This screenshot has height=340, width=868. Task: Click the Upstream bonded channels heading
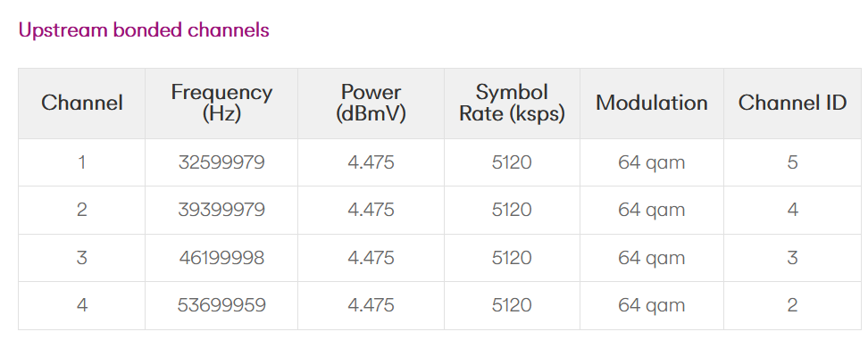(144, 29)
